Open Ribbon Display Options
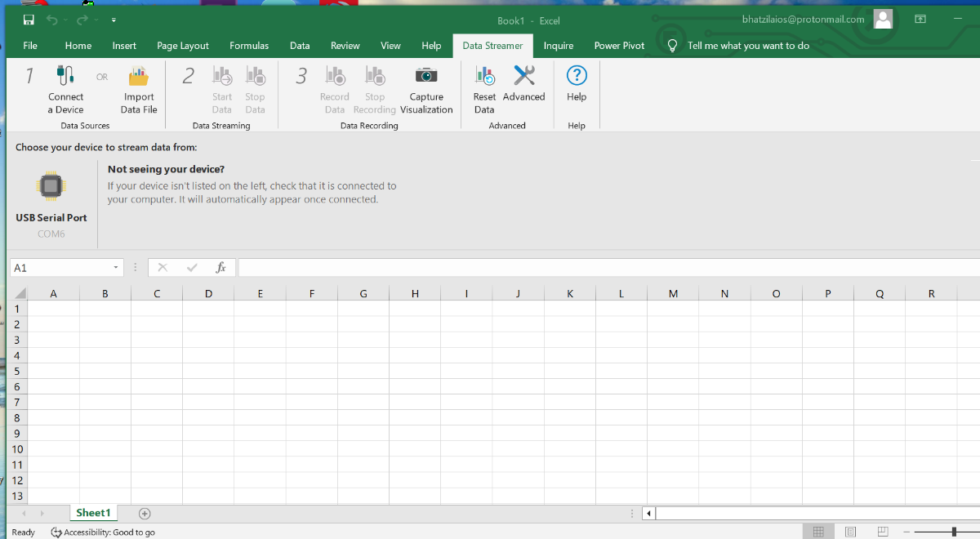Viewport: 980px width, 539px height. pyautogui.click(x=920, y=19)
